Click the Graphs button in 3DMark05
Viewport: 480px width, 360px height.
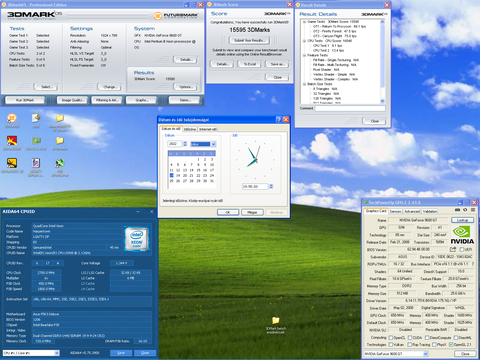coord(141,100)
